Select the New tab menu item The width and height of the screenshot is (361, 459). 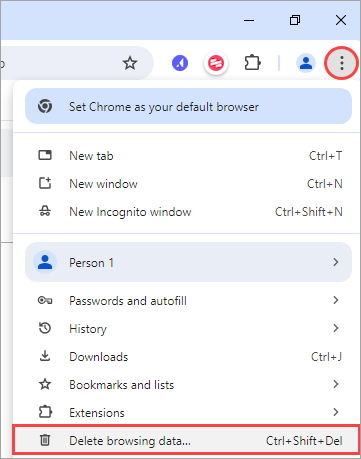point(188,156)
